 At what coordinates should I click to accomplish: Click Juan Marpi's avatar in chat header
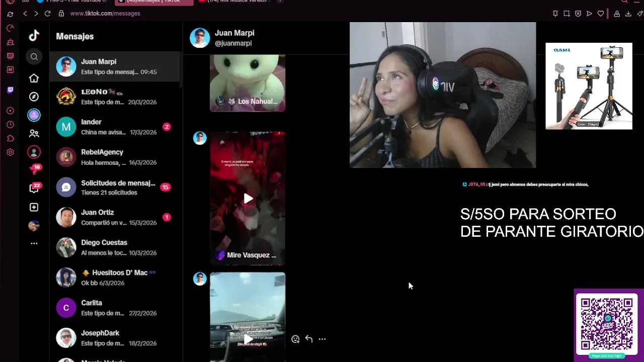pyautogui.click(x=200, y=38)
